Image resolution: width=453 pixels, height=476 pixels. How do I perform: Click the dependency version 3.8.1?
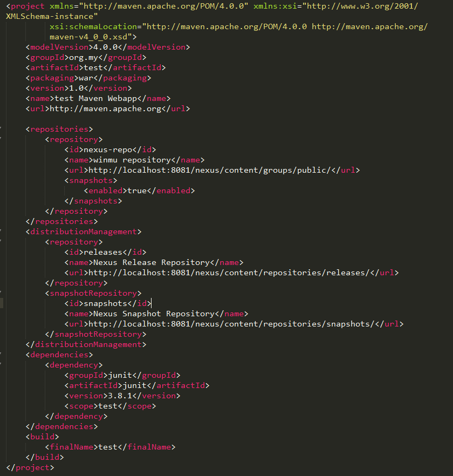(120, 396)
